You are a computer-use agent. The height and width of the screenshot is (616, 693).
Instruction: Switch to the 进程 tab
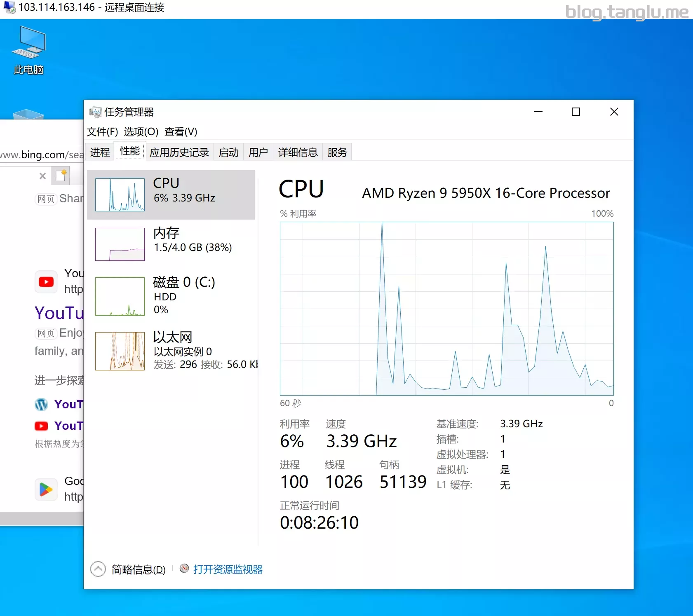tap(100, 152)
